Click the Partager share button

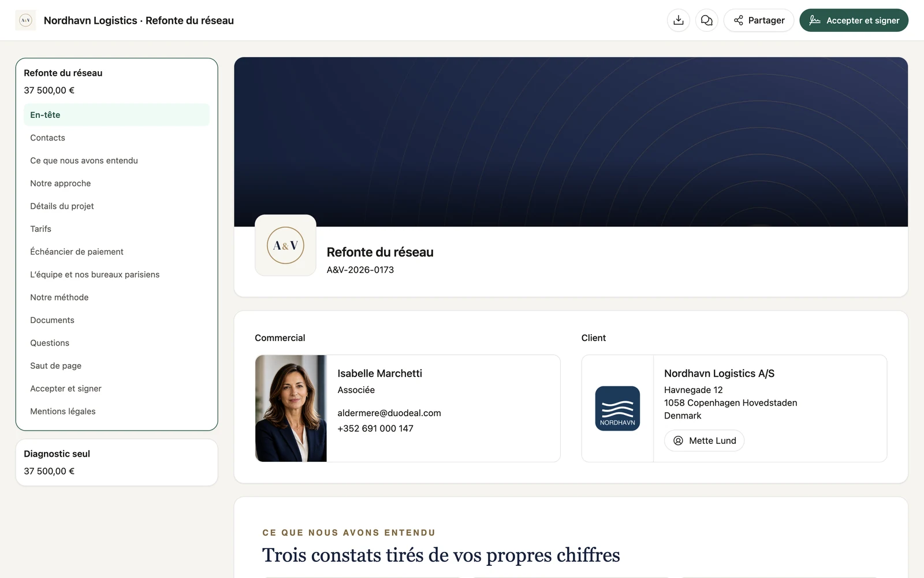click(x=759, y=20)
